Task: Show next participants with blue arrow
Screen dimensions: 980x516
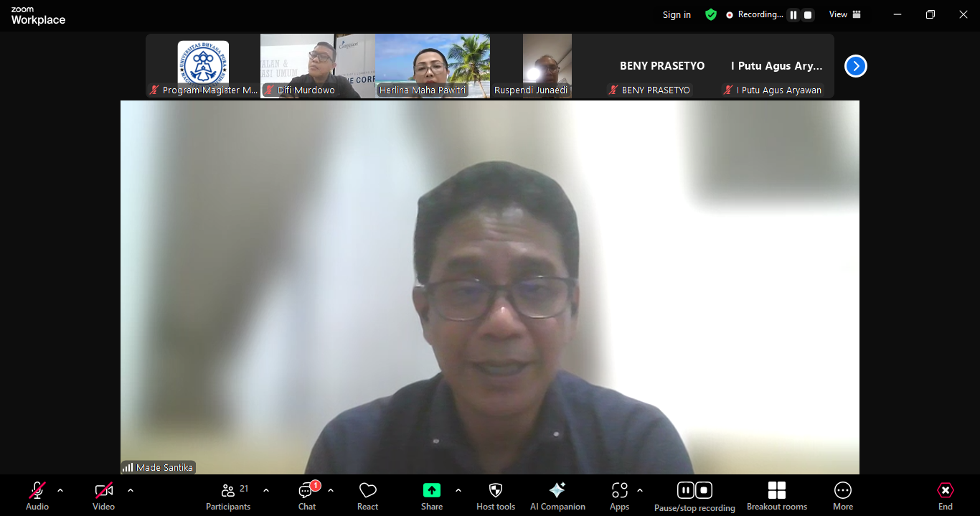Action: tap(855, 66)
